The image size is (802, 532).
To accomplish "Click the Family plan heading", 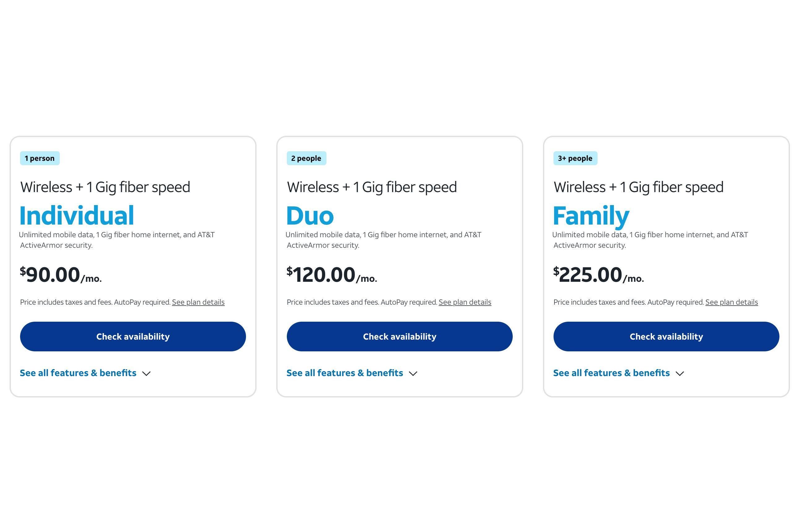I will point(591,215).
